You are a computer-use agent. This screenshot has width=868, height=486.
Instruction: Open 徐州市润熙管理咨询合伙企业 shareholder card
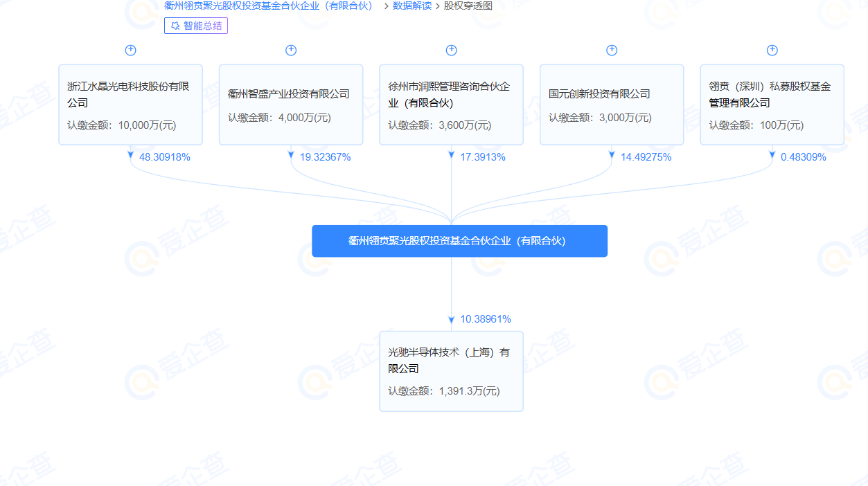coord(452,105)
